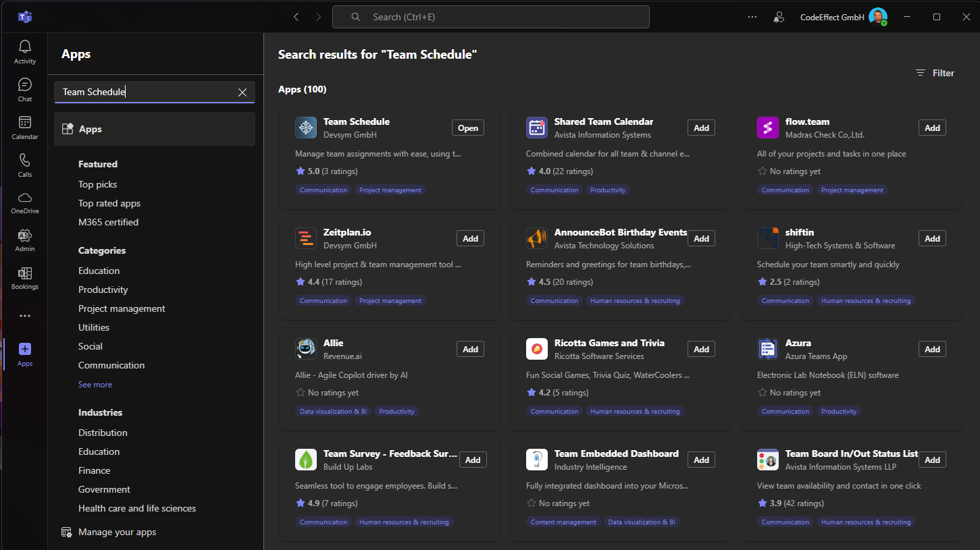Click Manage your apps
The width and height of the screenshot is (980, 550).
click(117, 532)
